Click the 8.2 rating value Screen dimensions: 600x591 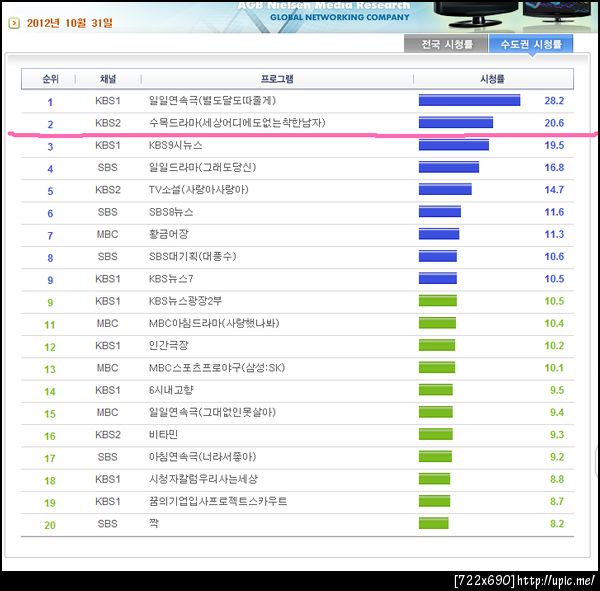coord(557,523)
